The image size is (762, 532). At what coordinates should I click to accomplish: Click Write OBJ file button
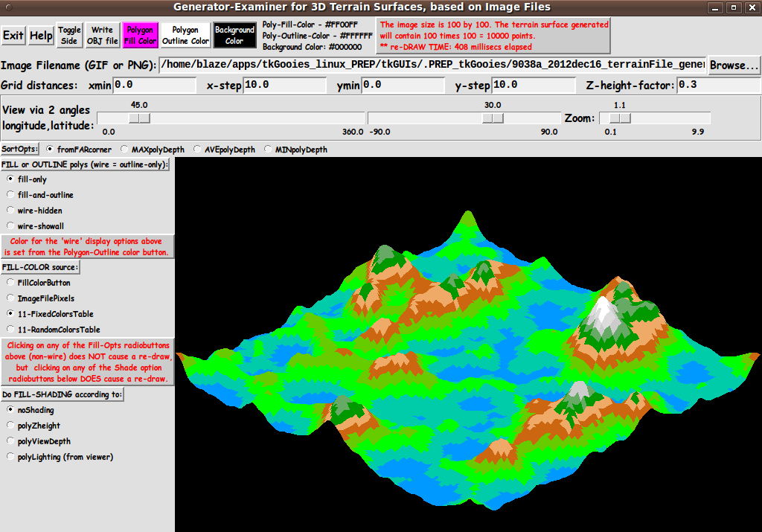(x=102, y=36)
